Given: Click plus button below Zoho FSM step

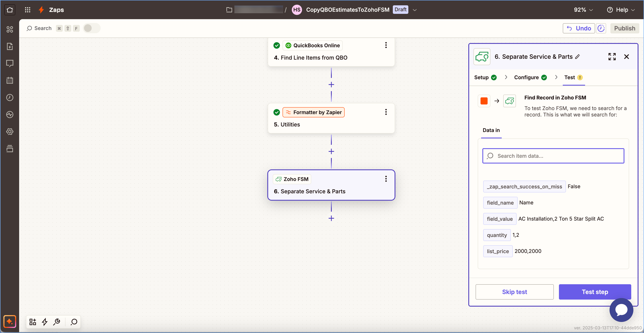Looking at the screenshot, I should [331, 218].
